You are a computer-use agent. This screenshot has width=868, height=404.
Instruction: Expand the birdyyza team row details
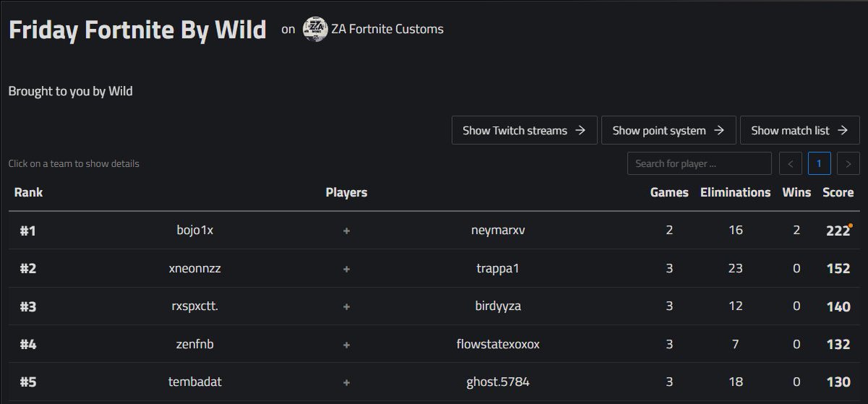click(x=434, y=306)
